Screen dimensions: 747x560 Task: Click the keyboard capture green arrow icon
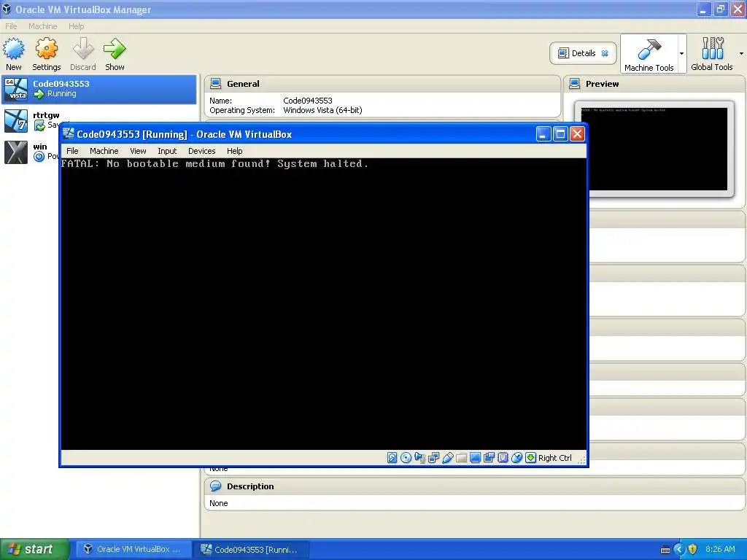click(530, 458)
